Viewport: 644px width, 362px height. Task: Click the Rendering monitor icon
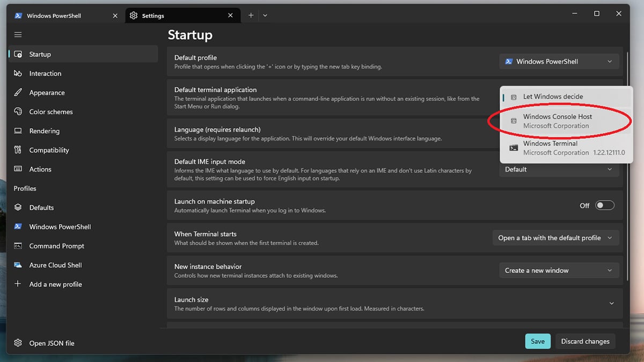tap(18, 131)
